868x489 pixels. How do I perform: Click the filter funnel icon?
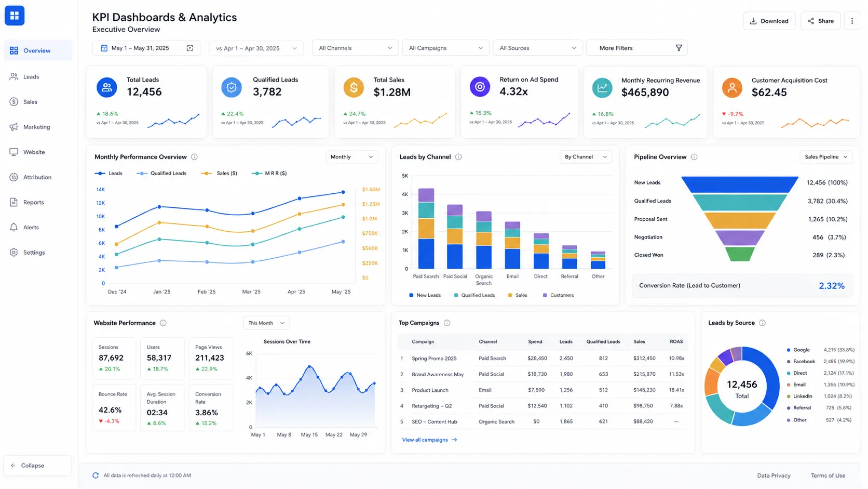point(679,48)
